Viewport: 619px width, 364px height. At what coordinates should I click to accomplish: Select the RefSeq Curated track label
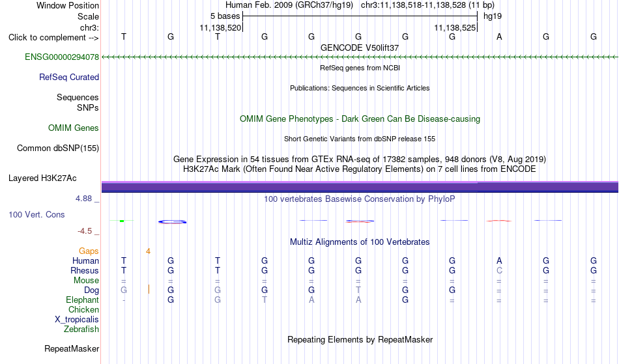point(68,77)
